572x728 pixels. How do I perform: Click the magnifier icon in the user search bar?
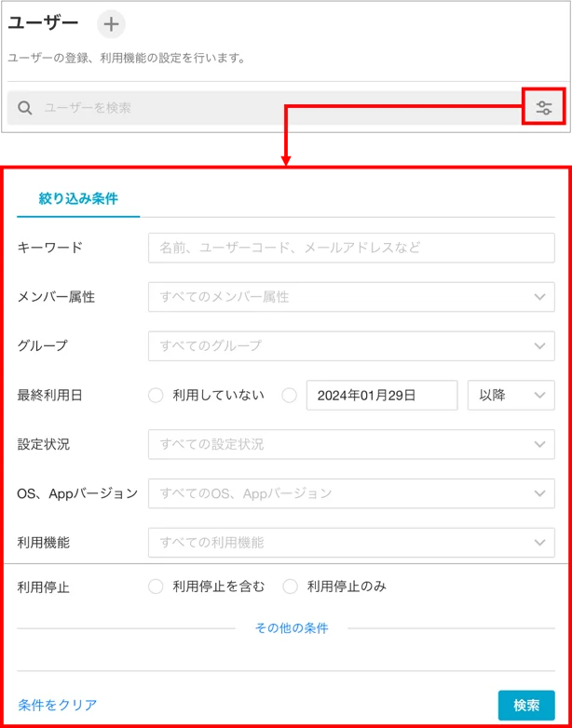24,108
